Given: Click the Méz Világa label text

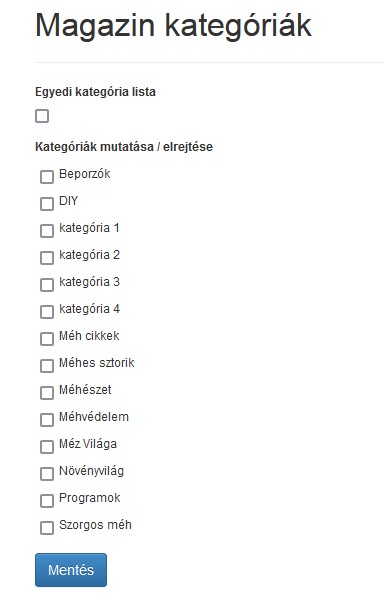Looking at the screenshot, I should [88, 444].
